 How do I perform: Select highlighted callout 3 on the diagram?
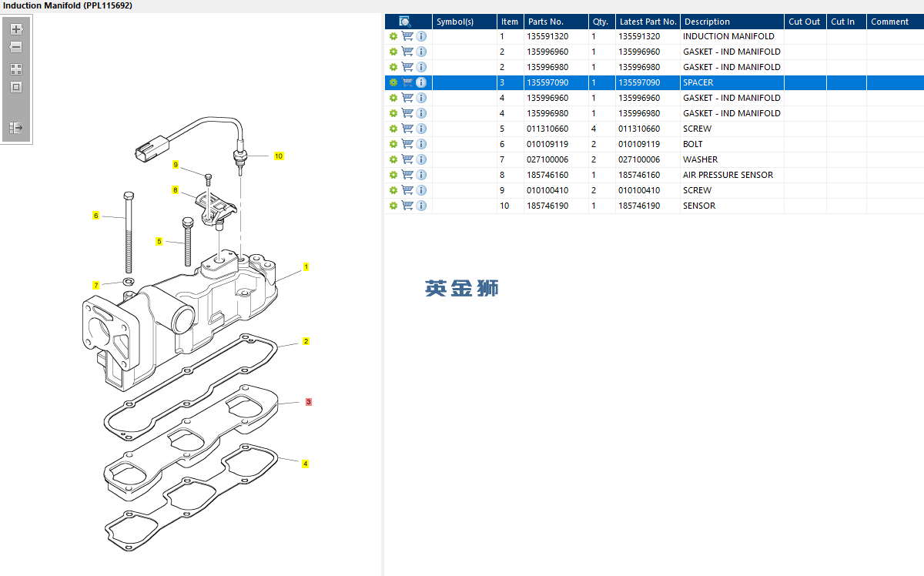point(309,402)
